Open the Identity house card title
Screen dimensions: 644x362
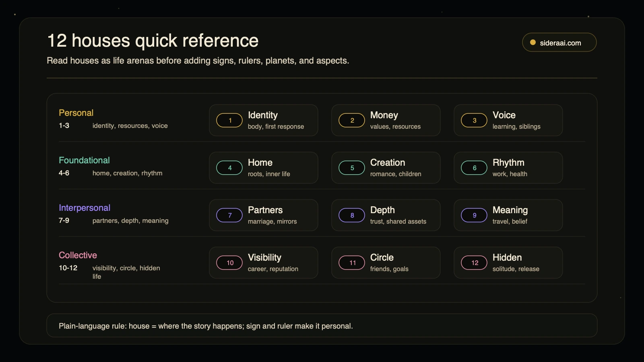click(263, 115)
